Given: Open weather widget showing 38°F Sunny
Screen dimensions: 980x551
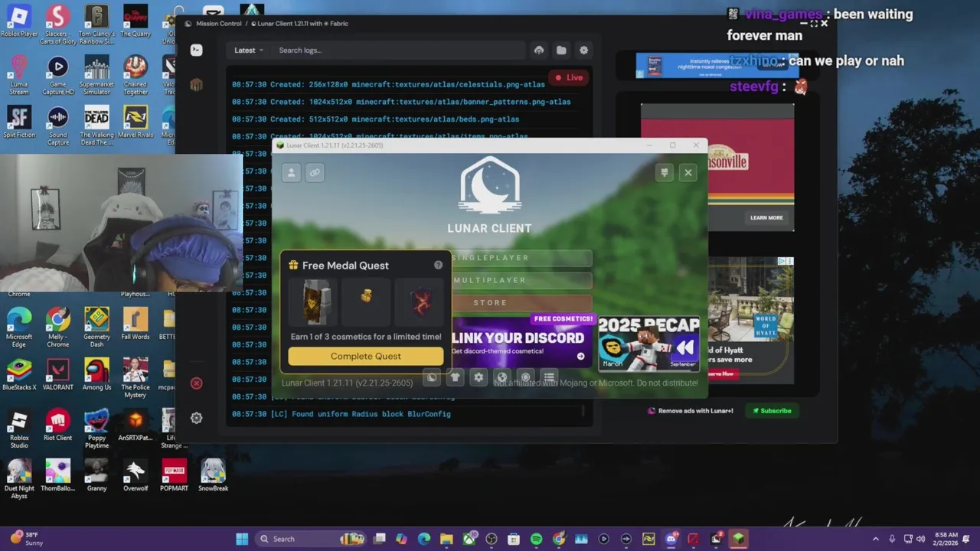Looking at the screenshot, I should pyautogui.click(x=28, y=539).
